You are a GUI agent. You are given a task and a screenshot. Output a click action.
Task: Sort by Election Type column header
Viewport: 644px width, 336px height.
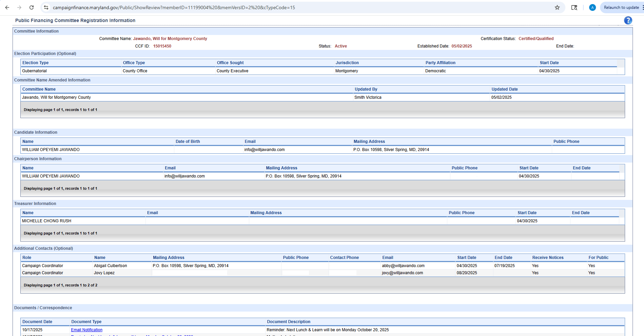35,63
